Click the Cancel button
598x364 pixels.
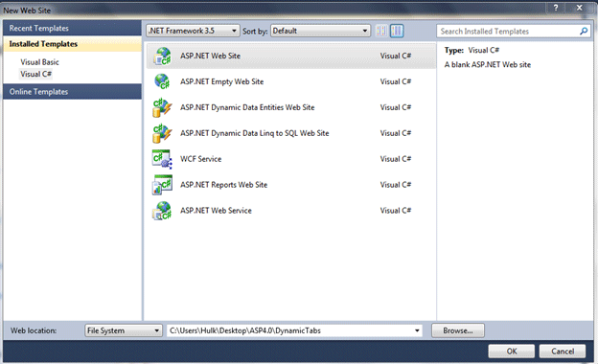[563, 351]
